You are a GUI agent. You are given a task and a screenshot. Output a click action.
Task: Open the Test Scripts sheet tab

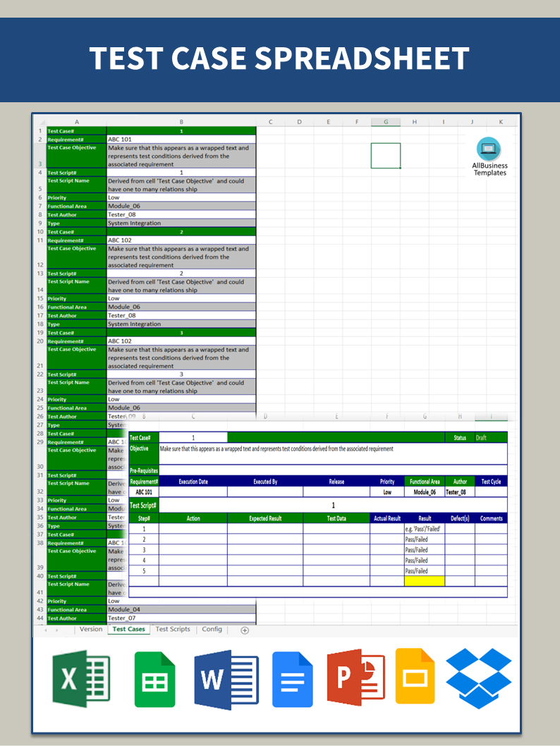(x=173, y=629)
